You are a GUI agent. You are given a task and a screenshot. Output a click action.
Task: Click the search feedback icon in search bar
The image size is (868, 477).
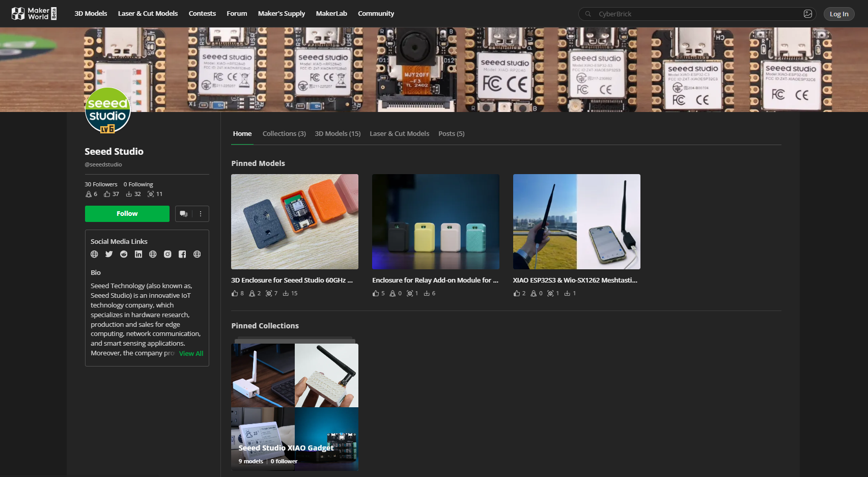tap(807, 14)
